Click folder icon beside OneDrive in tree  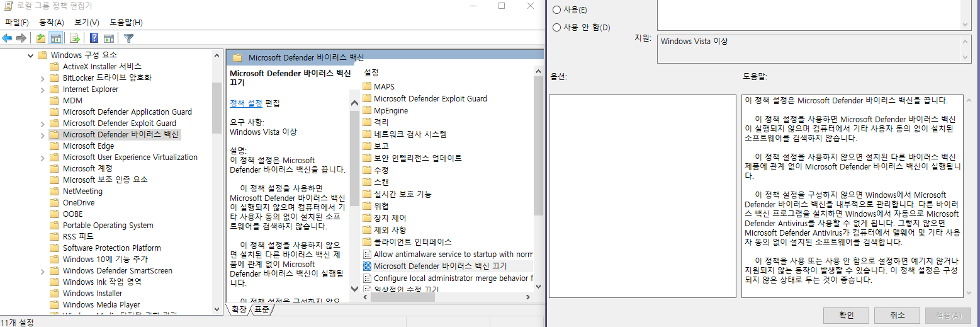54,202
